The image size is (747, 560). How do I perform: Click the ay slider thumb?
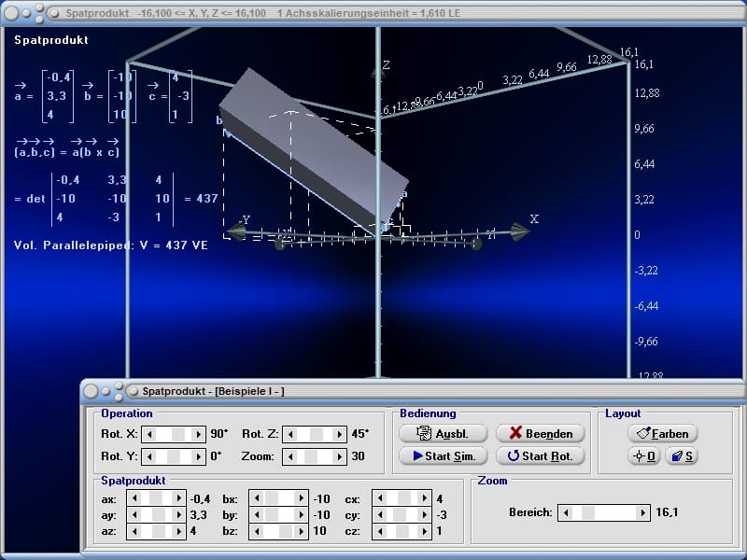click(x=159, y=515)
